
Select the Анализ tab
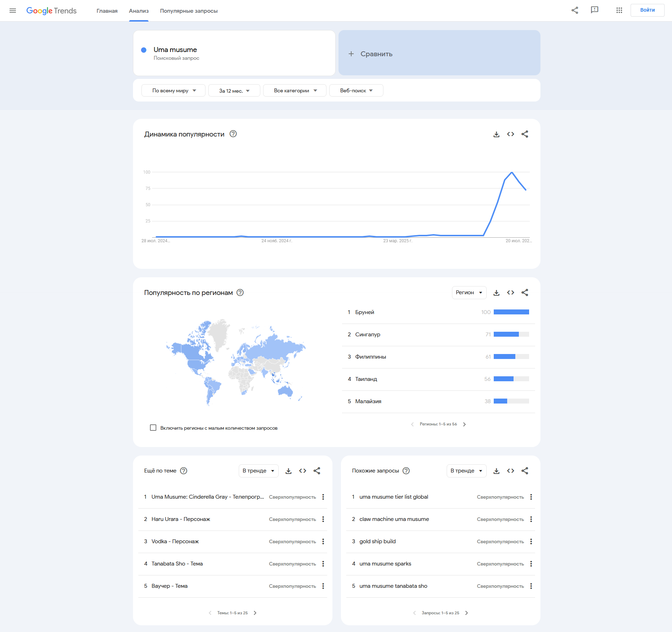coord(139,11)
